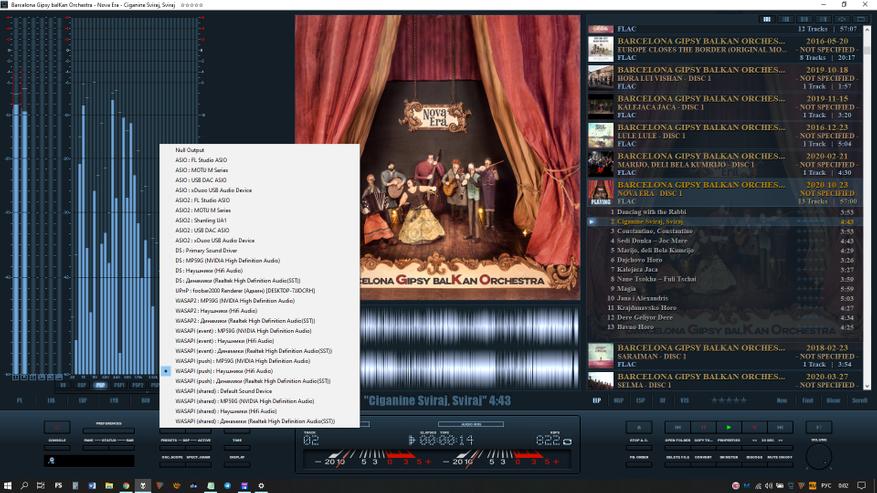The width and height of the screenshot is (877, 493).
Task: Click the Now playlist button
Action: click(x=782, y=401)
